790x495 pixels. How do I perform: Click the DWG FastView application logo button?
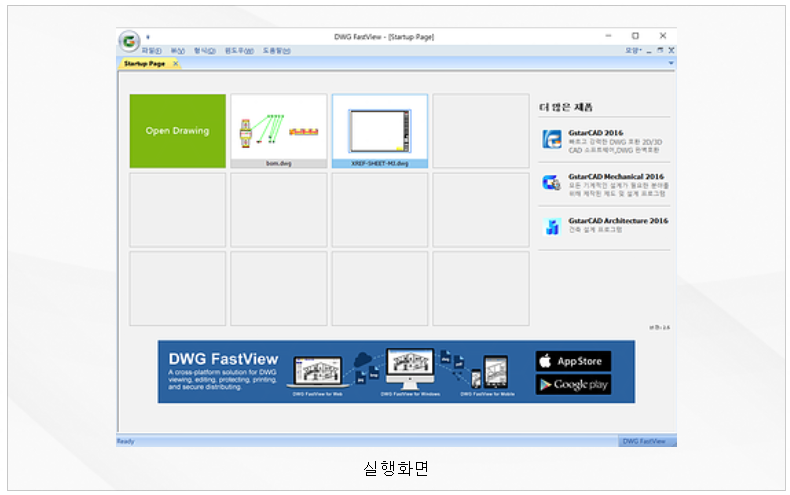click(x=129, y=41)
